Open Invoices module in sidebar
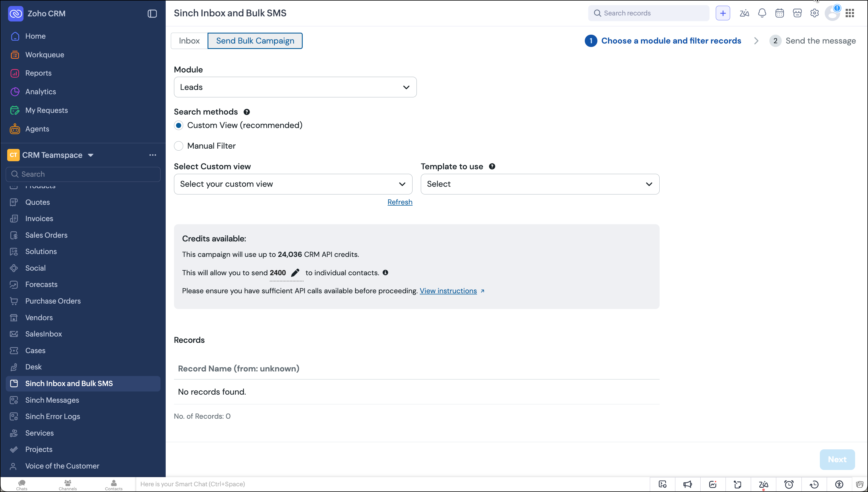This screenshot has height=492, width=868. pyautogui.click(x=39, y=219)
